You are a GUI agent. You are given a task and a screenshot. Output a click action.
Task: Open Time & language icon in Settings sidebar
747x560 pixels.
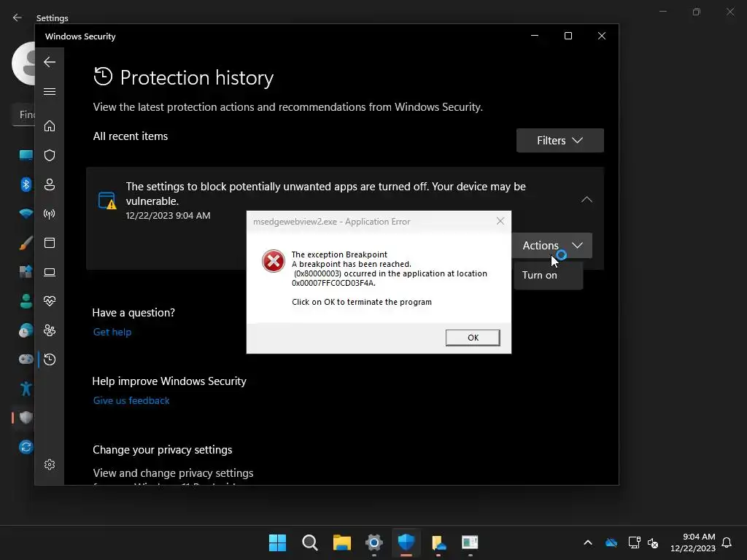[x=26, y=330]
